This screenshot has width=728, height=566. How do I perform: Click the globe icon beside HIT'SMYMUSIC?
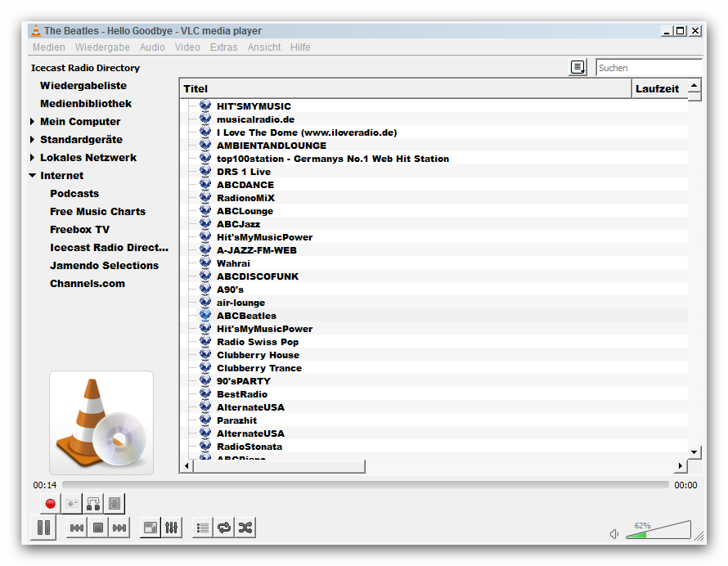point(205,106)
